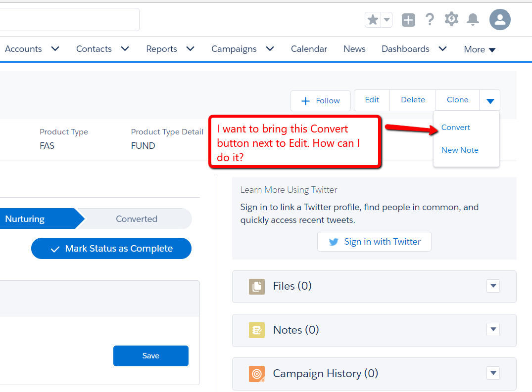Click the Follow button
The width and height of the screenshot is (532, 392).
(x=320, y=101)
